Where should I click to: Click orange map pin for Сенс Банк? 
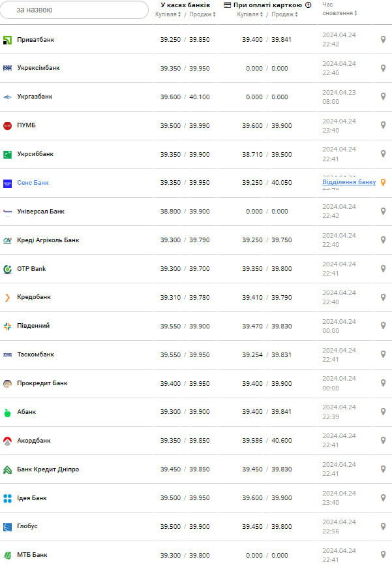click(383, 183)
